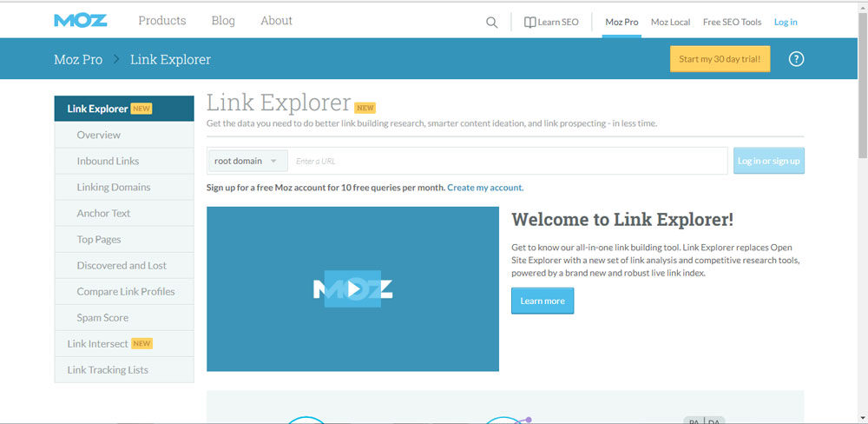Switch to the Moz Local tab

(x=670, y=23)
